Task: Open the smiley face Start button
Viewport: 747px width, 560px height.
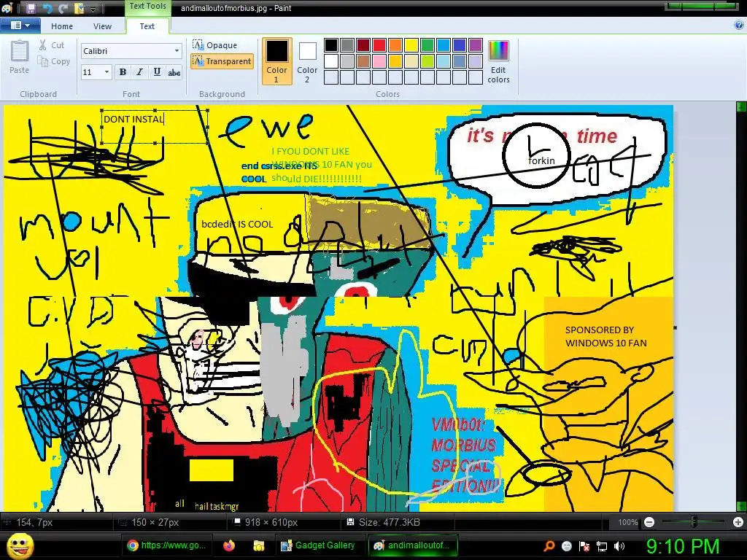Action: click(x=20, y=545)
